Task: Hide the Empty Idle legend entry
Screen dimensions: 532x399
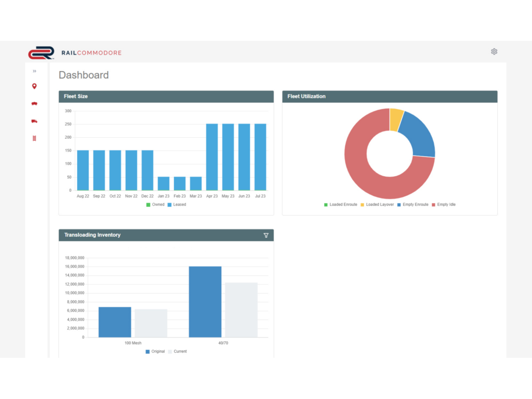Action: pos(446,205)
